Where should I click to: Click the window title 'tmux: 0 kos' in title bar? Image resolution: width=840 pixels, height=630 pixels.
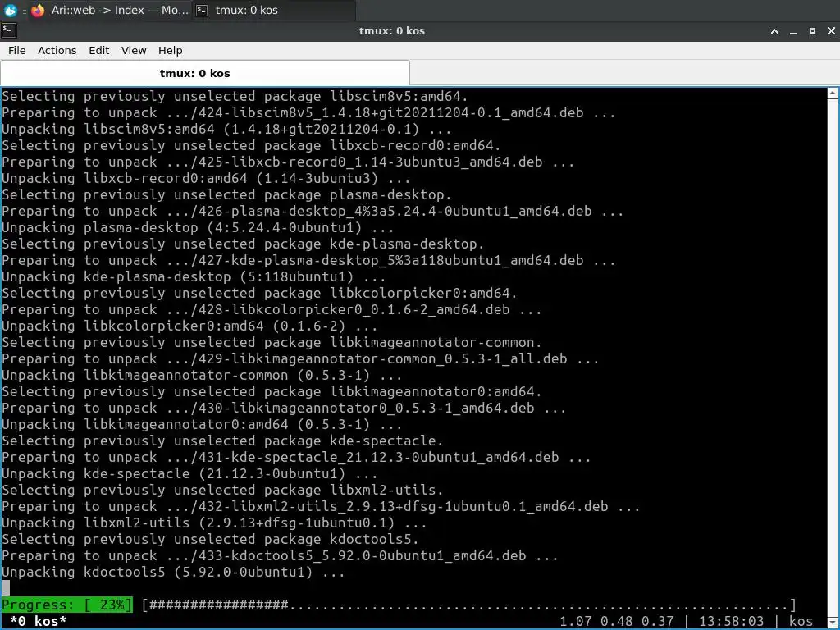pos(391,31)
